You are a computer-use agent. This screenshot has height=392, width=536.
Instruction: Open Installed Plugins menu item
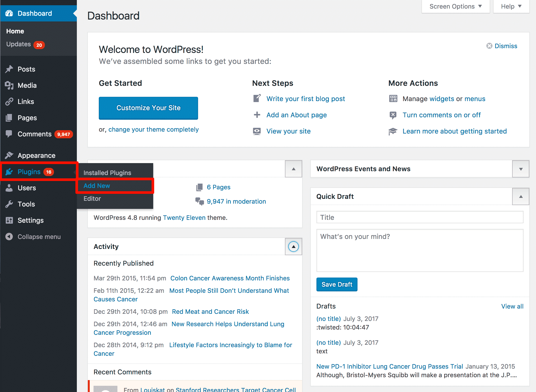point(108,172)
